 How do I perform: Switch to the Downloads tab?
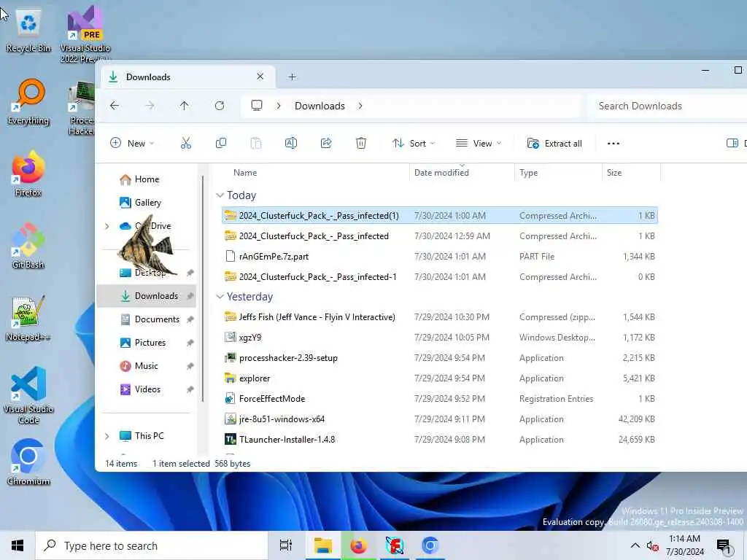point(186,77)
